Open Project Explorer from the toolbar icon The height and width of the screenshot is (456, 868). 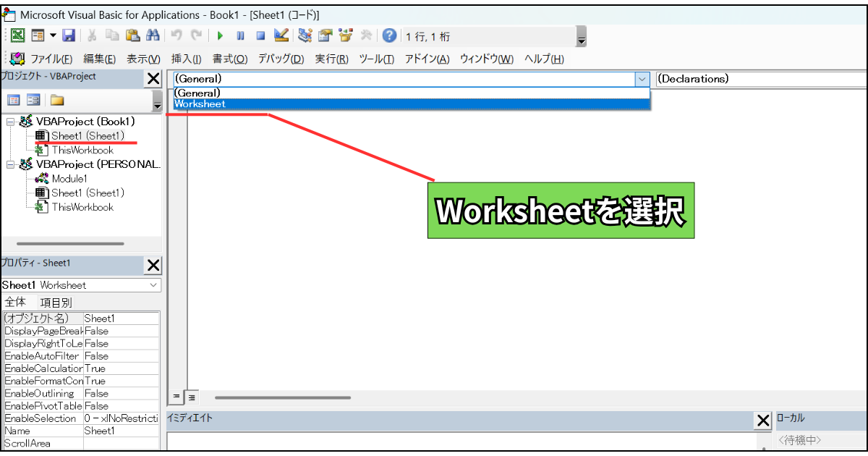[305, 35]
